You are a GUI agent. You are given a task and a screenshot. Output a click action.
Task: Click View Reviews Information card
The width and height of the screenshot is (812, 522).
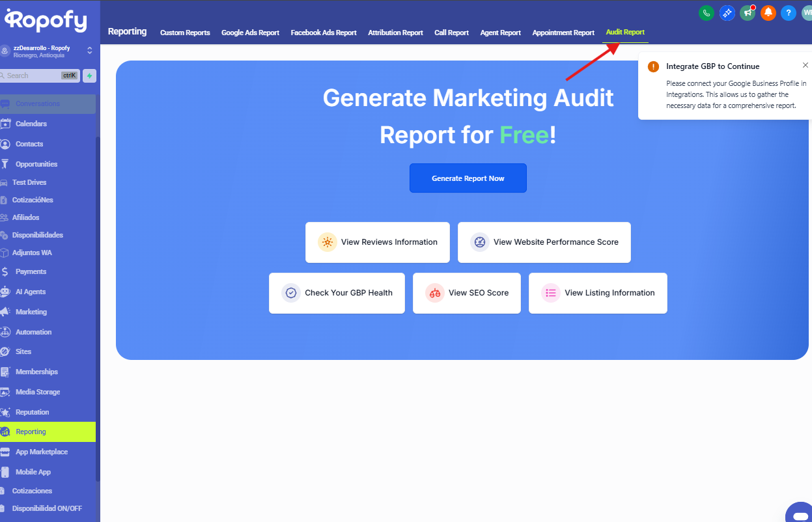[377, 242]
